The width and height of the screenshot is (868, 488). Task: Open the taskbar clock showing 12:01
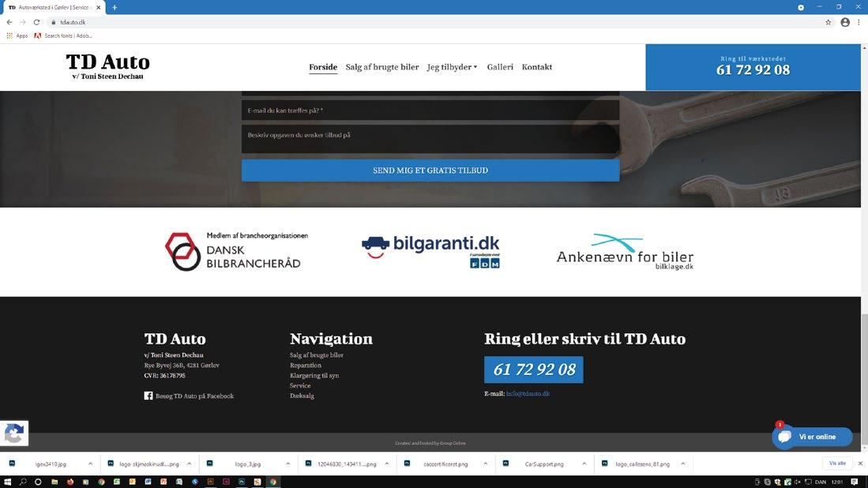[x=837, y=482]
